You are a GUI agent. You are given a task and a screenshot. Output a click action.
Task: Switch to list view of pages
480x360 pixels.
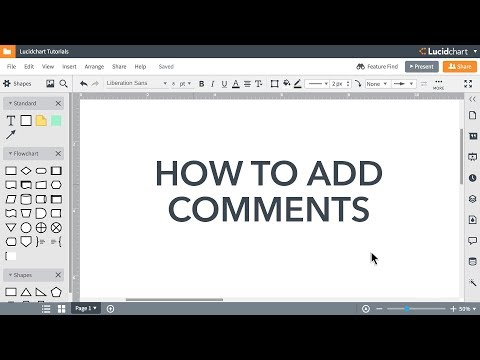click(x=46, y=309)
